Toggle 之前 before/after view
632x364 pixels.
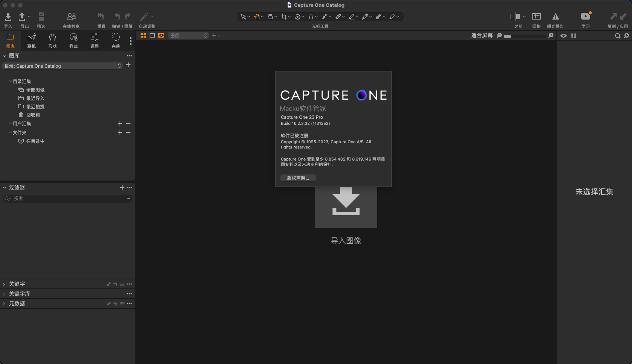pos(515,17)
